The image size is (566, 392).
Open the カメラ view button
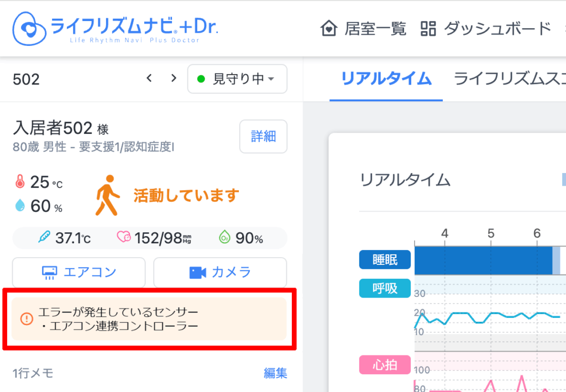[x=220, y=272]
